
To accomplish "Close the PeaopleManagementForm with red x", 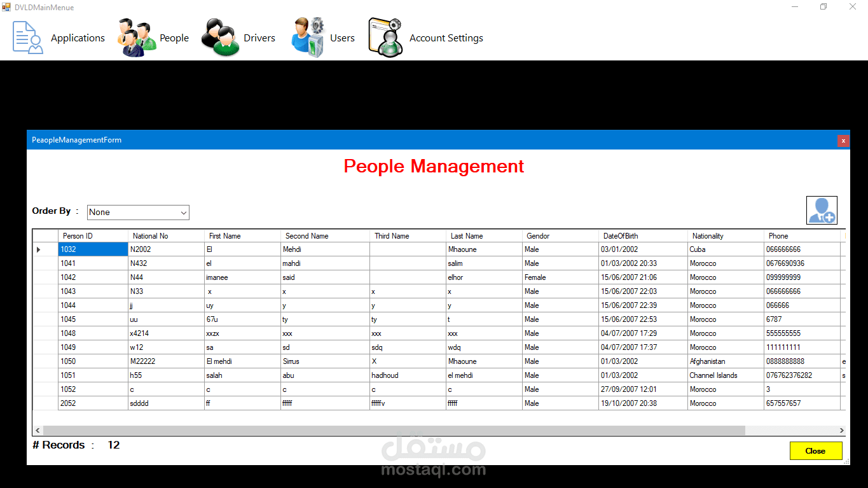I will tap(843, 140).
